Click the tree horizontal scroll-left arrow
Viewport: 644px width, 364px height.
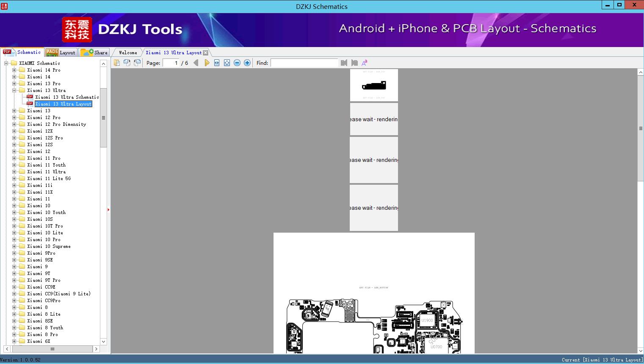pos(7,349)
